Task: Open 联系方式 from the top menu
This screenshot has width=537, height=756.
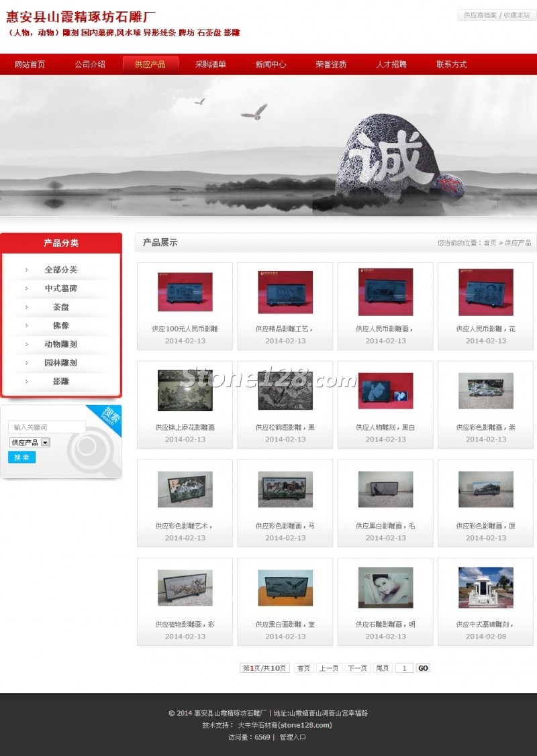Action: 451,64
